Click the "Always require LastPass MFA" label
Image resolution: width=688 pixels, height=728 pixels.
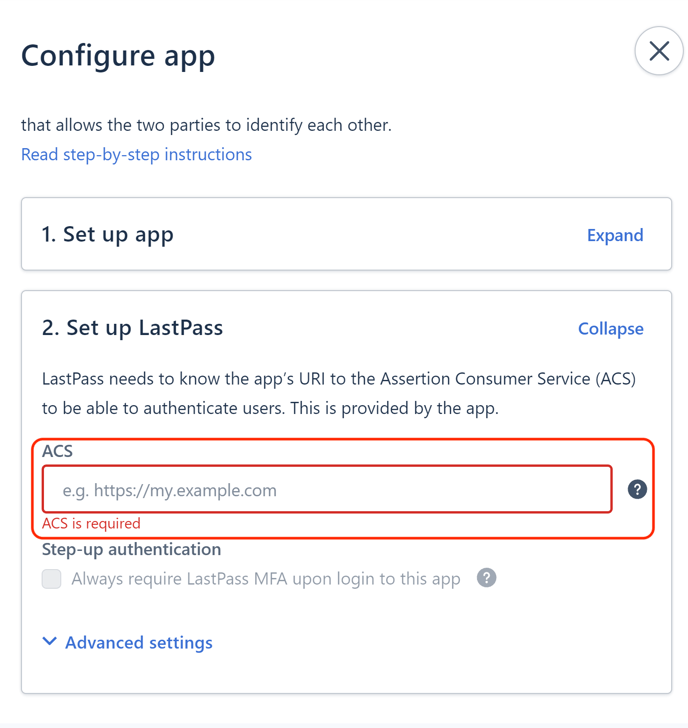click(x=265, y=578)
